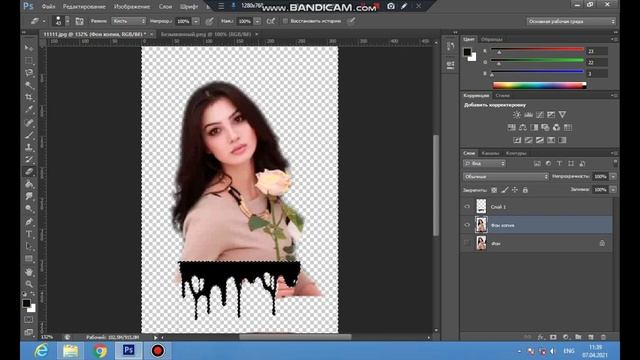
Task: Click the canvas vertical scrollbar
Action: point(436,185)
